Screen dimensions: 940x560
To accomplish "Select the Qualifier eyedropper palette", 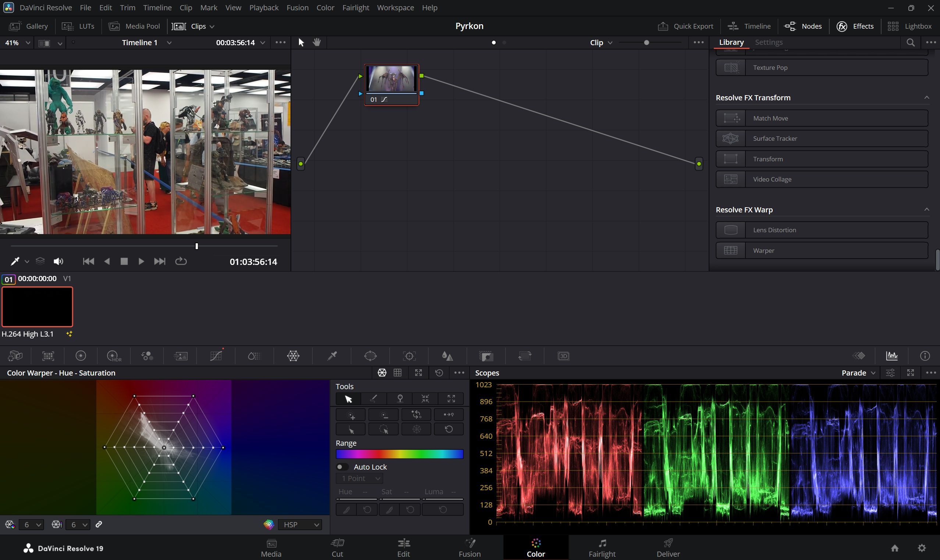I will [x=332, y=356].
